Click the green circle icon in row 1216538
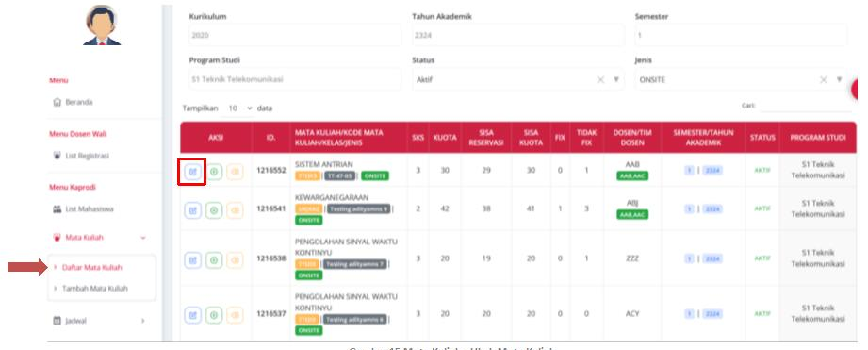The height and width of the screenshot is (350, 868). pos(214,259)
